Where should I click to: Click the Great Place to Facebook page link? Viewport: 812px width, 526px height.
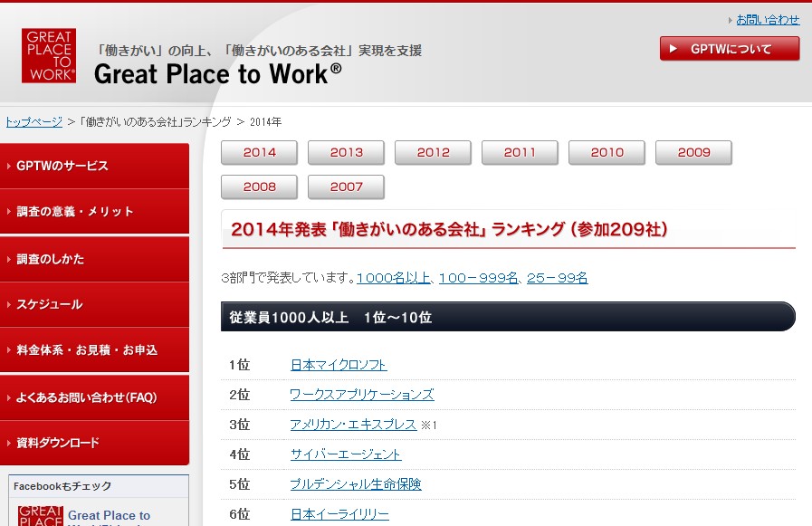click(x=109, y=515)
